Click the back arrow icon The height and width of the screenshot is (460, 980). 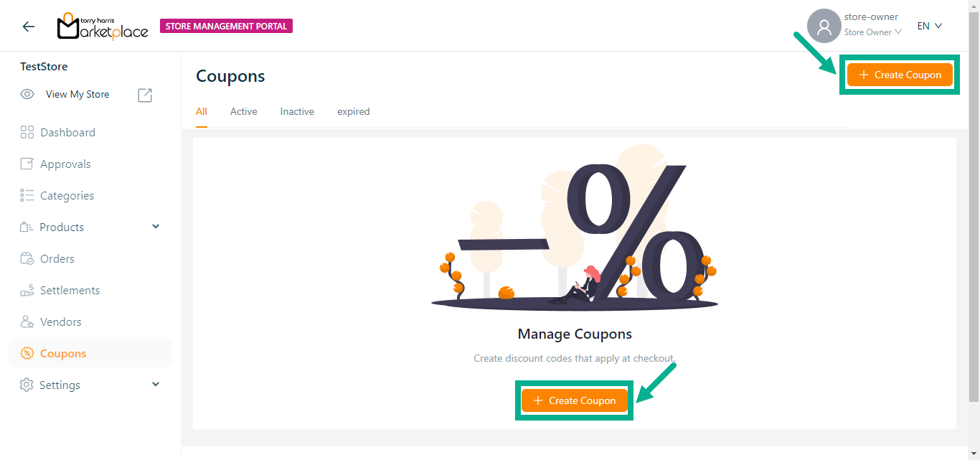pos(29,27)
